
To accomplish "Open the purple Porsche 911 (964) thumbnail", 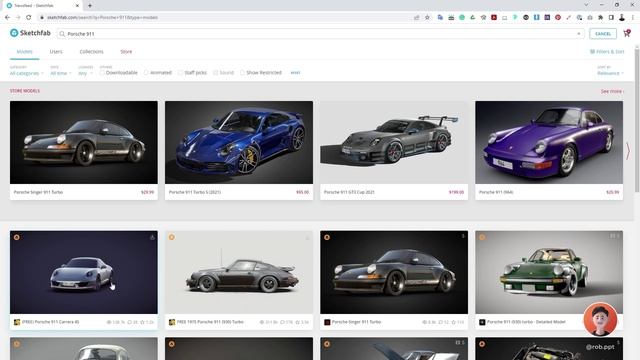I will (x=549, y=142).
